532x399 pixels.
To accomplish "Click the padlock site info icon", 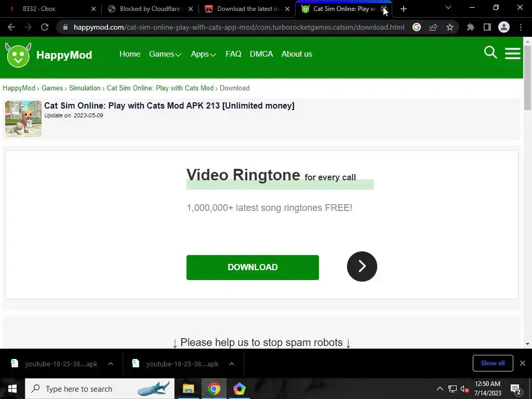I will point(65,27).
